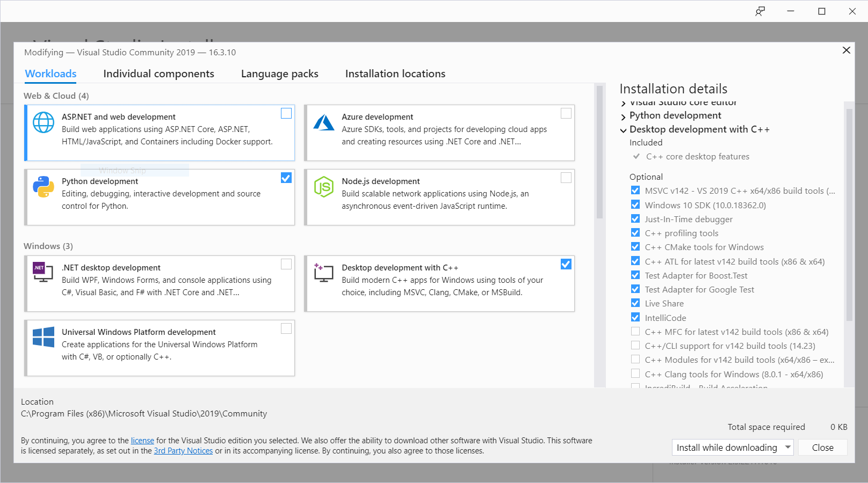Open the Language packs tab
This screenshot has height=483, width=868.
pyautogui.click(x=279, y=74)
